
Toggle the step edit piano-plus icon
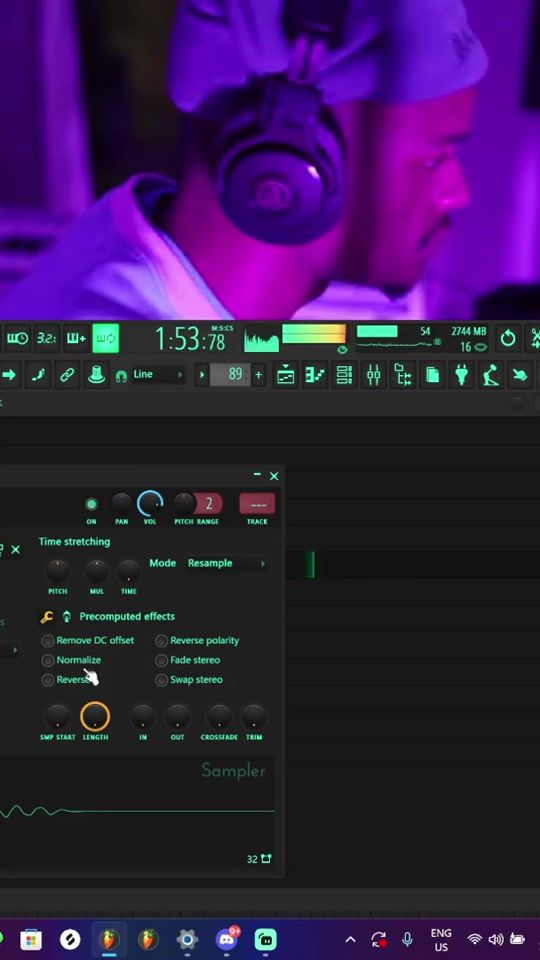(x=76, y=339)
